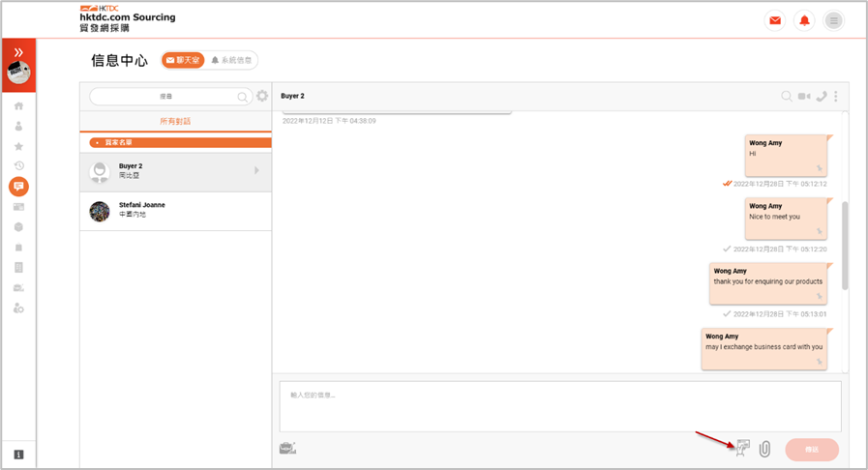The width and height of the screenshot is (868, 470).
Task: Click the message input text box
Action: click(559, 406)
